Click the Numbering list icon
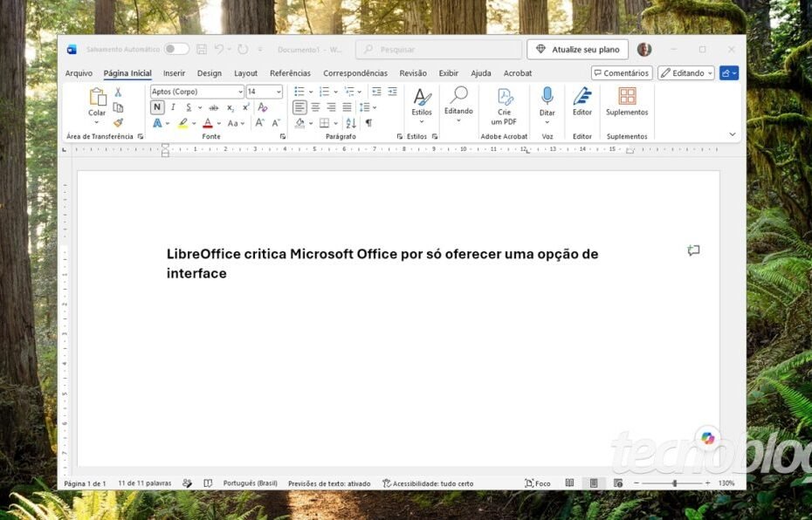 324,92
